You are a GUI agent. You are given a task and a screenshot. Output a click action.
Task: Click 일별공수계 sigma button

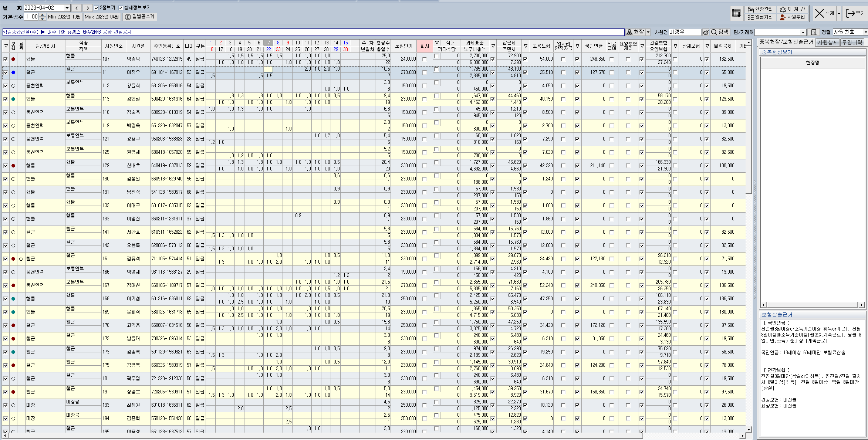point(139,17)
